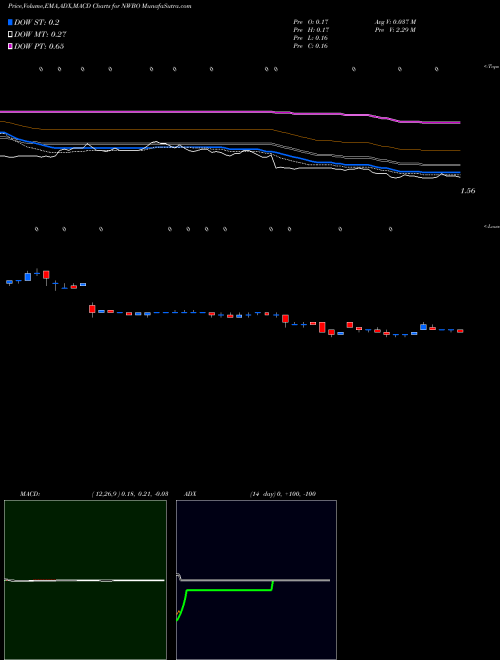Viewport: 500px width, 660px height.
Task: Click the 'Pre L: 0.16' value
Action: [311, 38]
